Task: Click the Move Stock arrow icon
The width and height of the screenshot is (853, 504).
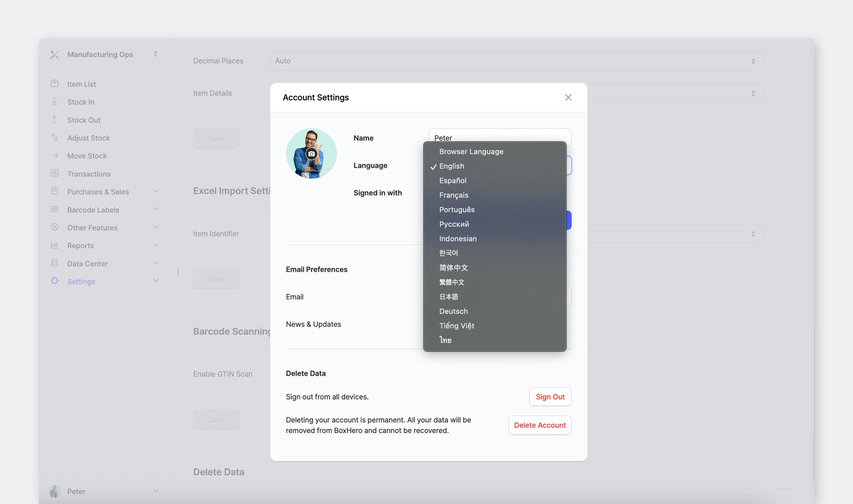Action: (54, 156)
